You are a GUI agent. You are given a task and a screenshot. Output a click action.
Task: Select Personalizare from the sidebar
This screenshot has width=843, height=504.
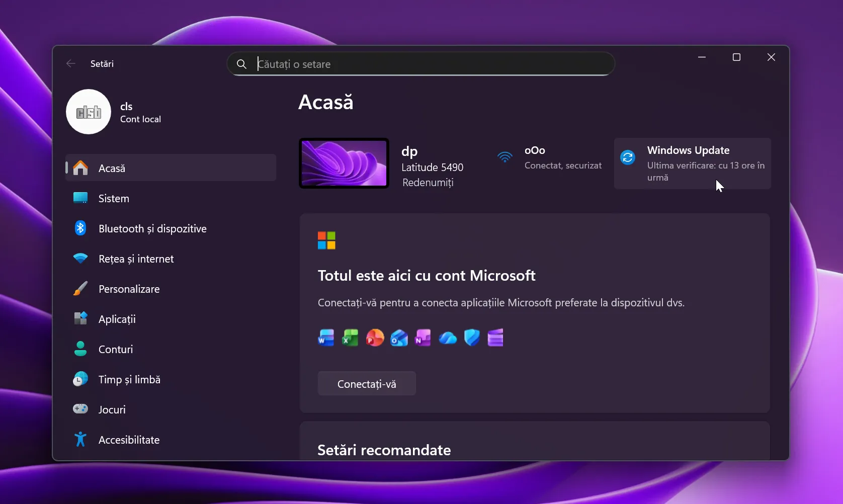[129, 289]
